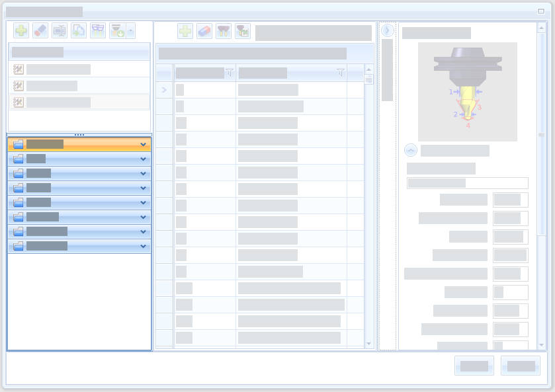Viewport: 555px width, 392px height.
Task: Expand the second folder group chevron
Action: tap(143, 159)
